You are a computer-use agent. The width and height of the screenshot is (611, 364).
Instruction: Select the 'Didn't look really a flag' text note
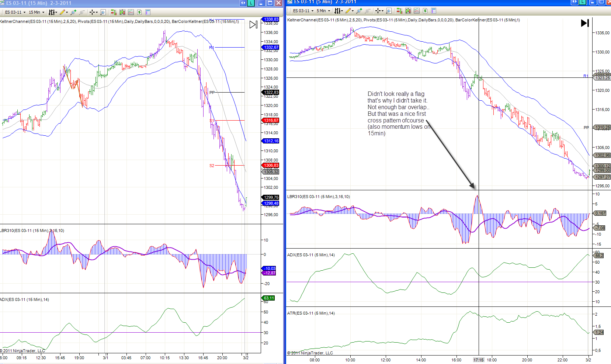coord(399,114)
